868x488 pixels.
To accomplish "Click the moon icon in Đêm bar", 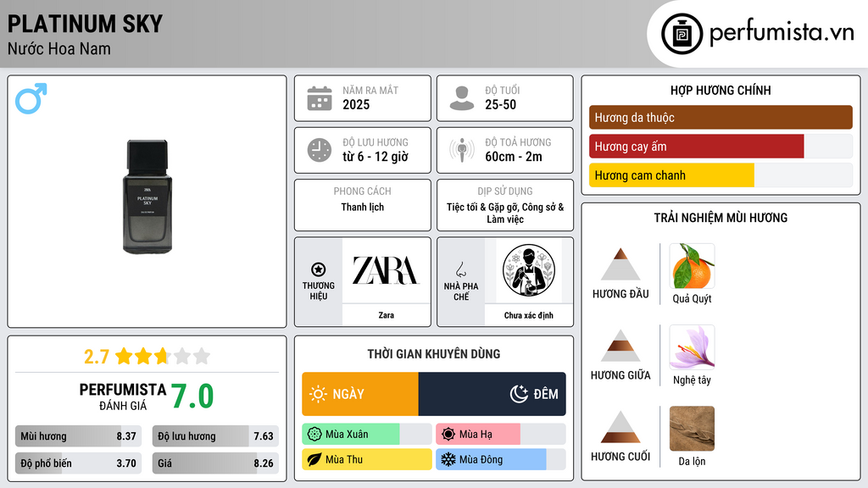I will [x=519, y=394].
